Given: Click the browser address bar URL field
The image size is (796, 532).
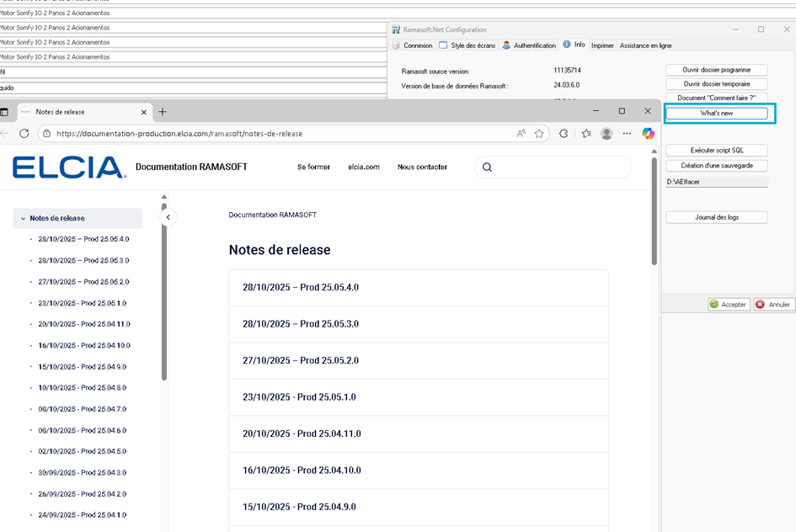Looking at the screenshot, I should (278, 133).
